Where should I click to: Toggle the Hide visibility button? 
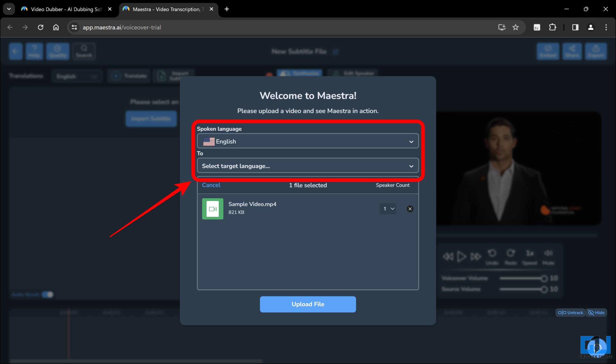(x=596, y=313)
